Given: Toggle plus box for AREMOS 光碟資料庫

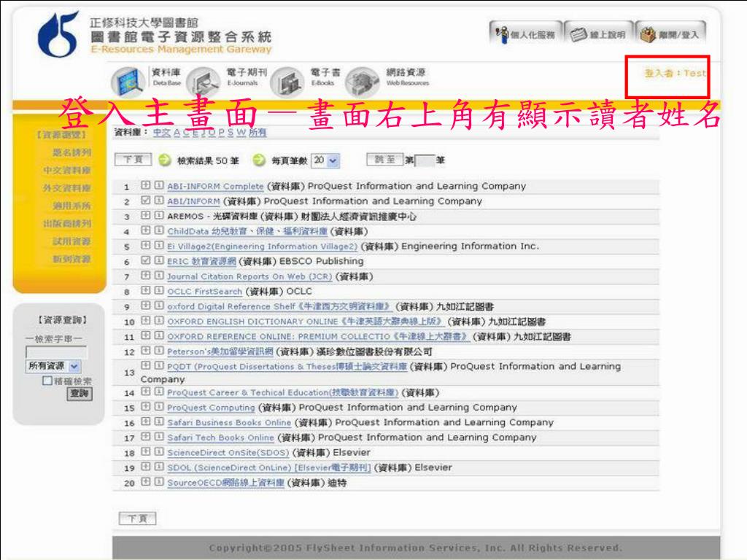Looking at the screenshot, I should pyautogui.click(x=146, y=215).
